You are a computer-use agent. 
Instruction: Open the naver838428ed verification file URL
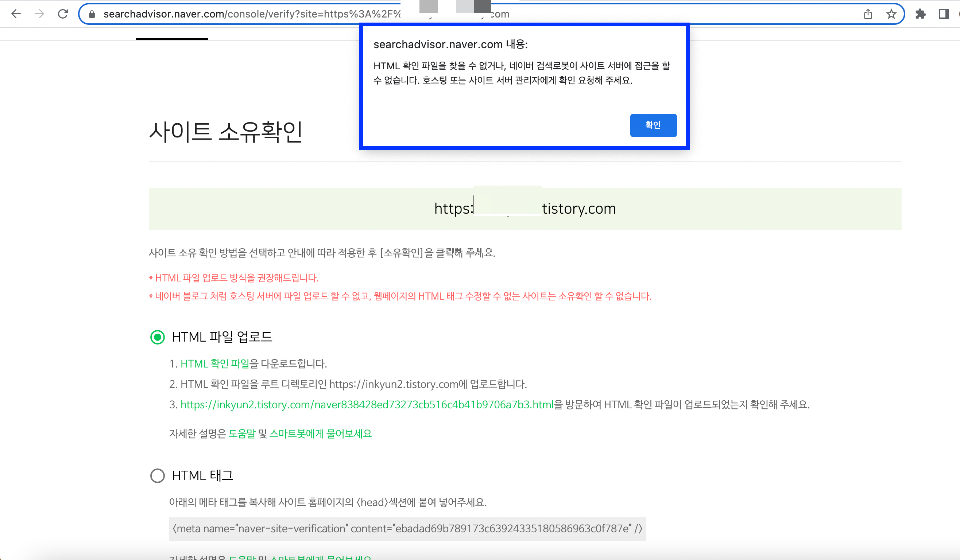(367, 404)
